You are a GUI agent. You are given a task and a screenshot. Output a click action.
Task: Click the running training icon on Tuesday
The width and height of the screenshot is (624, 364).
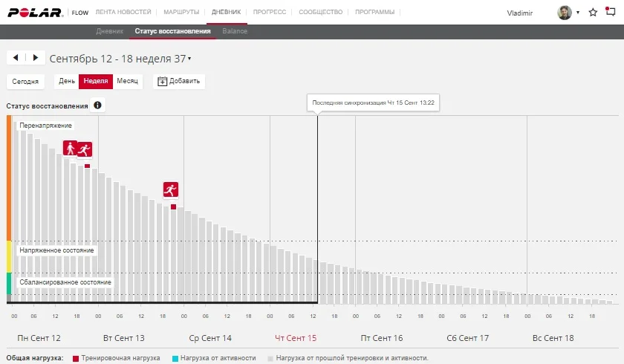tap(171, 189)
